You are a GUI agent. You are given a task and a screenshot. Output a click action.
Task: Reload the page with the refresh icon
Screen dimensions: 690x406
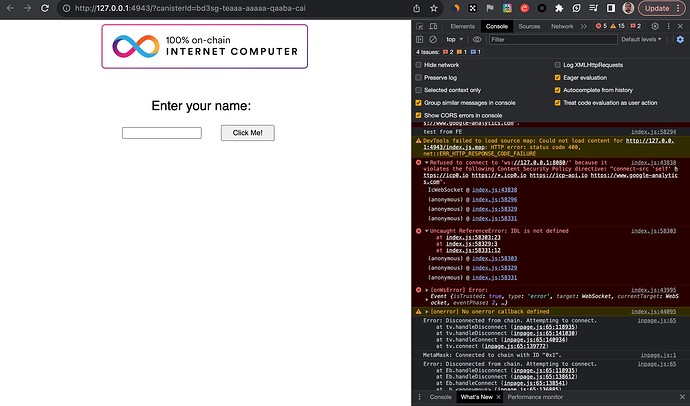tap(44, 8)
